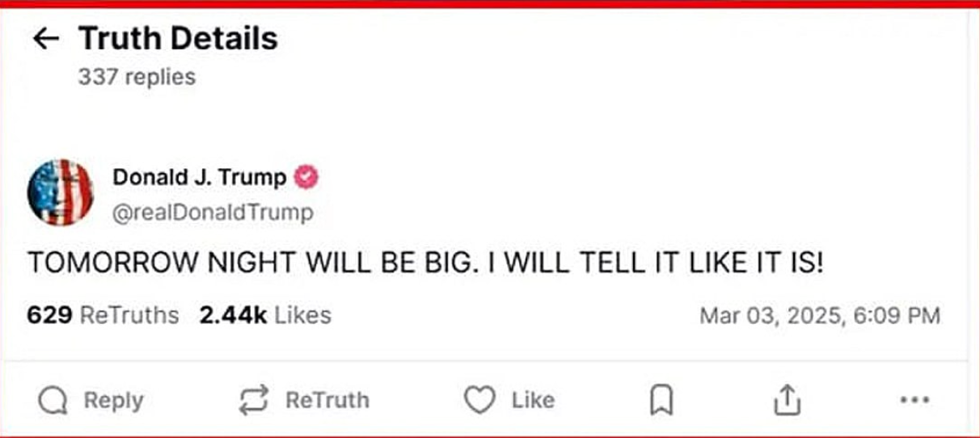Open Donald J. Trump display name

[x=199, y=177]
